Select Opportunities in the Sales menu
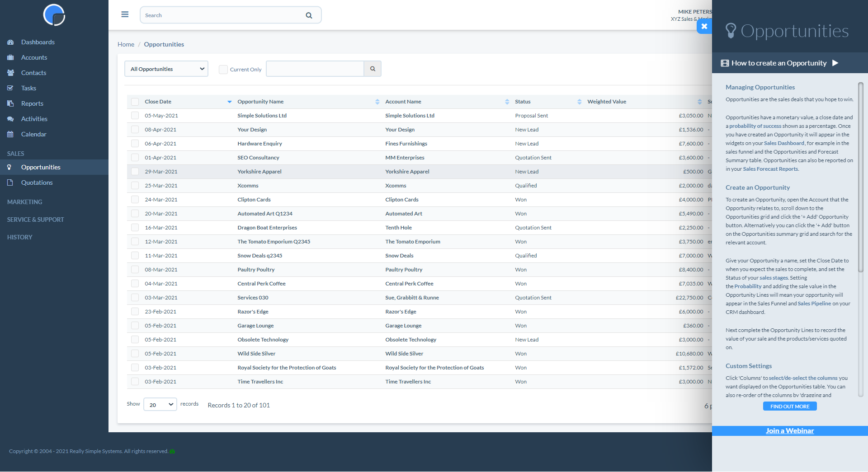Viewport: 868px width, 472px height. click(x=41, y=167)
